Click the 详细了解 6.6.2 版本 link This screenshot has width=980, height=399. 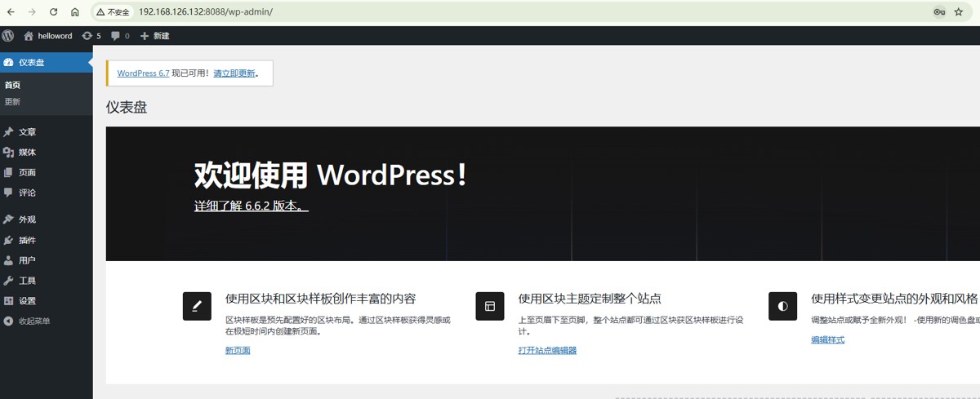252,206
